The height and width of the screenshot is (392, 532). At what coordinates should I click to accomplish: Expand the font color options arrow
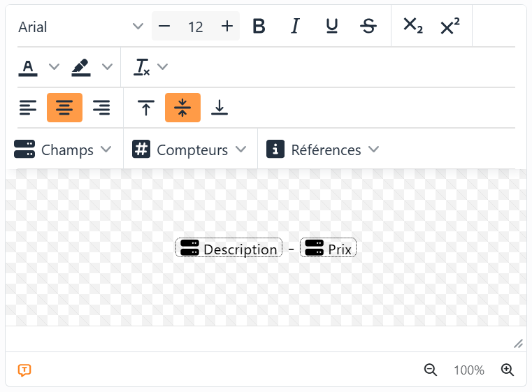point(54,67)
